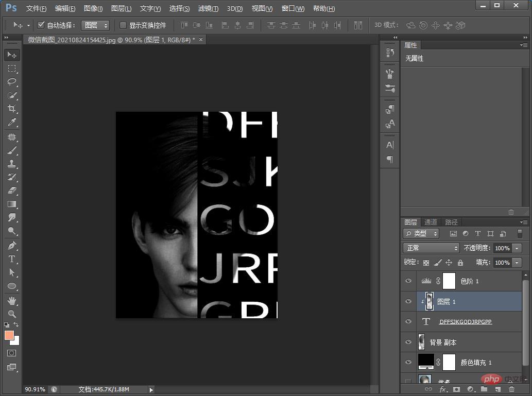Screen dimensions: 532x396
Task: Select the Spot Healing Brush tool
Action: pyautogui.click(x=12, y=137)
